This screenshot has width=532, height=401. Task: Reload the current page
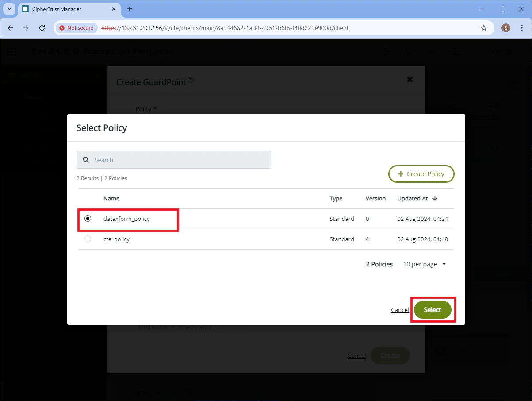[42, 28]
